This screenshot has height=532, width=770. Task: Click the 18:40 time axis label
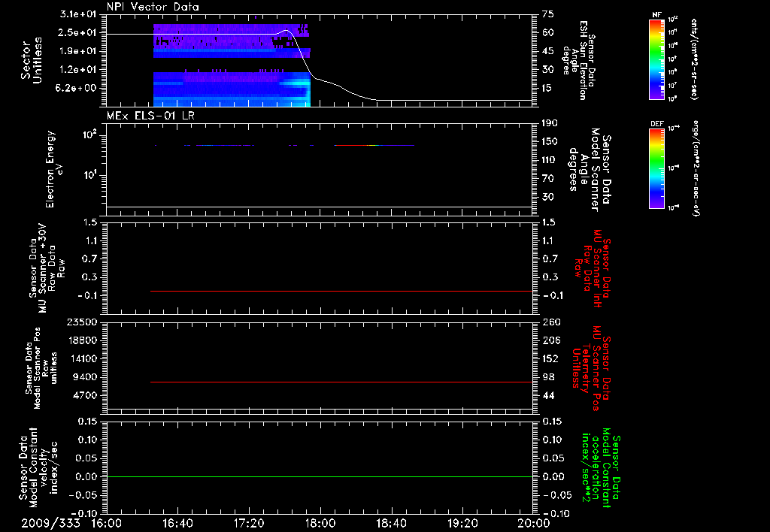point(391,523)
